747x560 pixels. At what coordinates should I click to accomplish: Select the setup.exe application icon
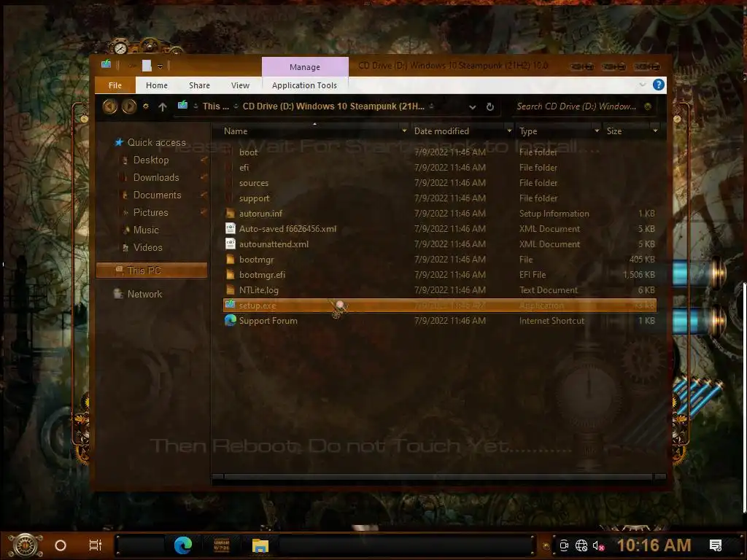[231, 304]
